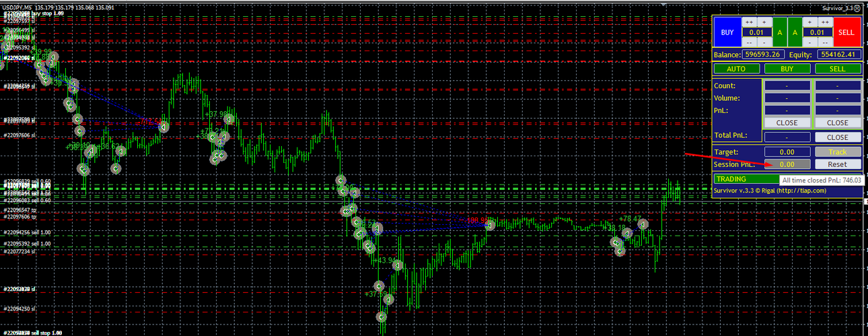The image size is (868, 336).
Task: Increase buy lot with single '+' beside blue BUY
Action: point(764,22)
